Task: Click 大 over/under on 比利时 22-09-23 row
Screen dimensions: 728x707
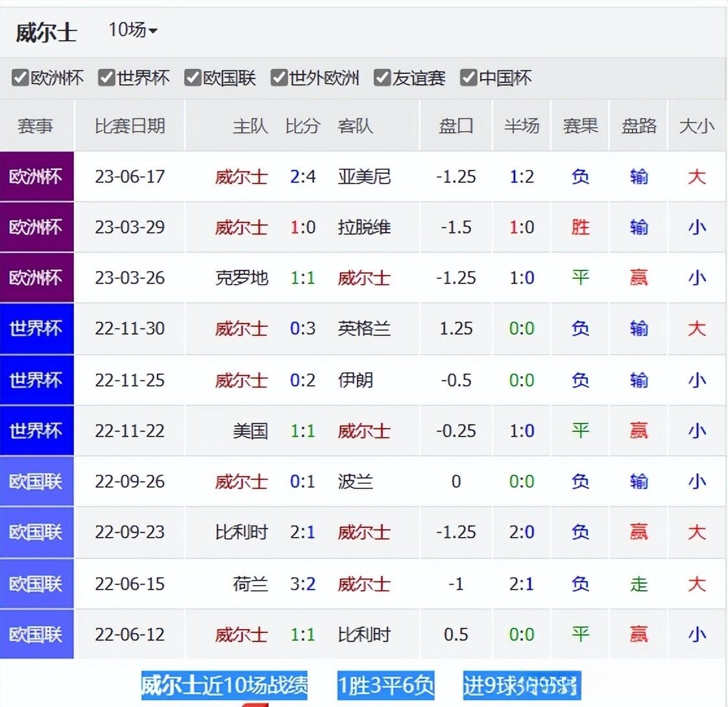Action: click(x=697, y=531)
